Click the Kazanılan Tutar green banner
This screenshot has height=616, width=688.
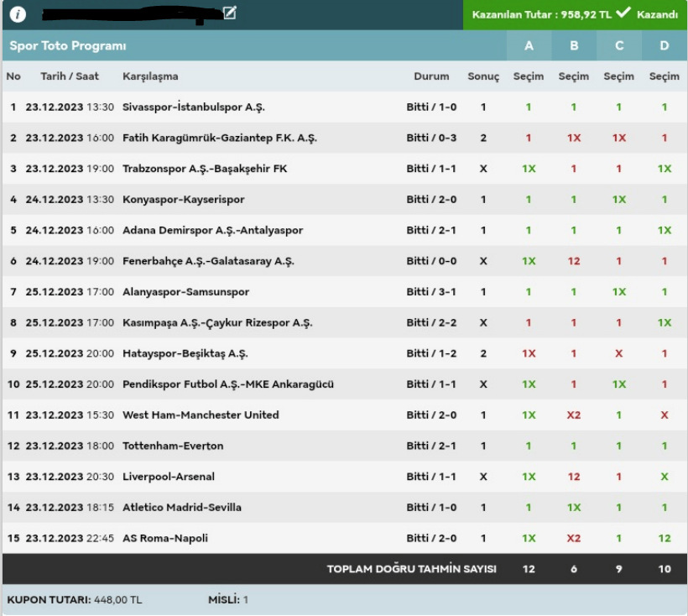pos(575,14)
